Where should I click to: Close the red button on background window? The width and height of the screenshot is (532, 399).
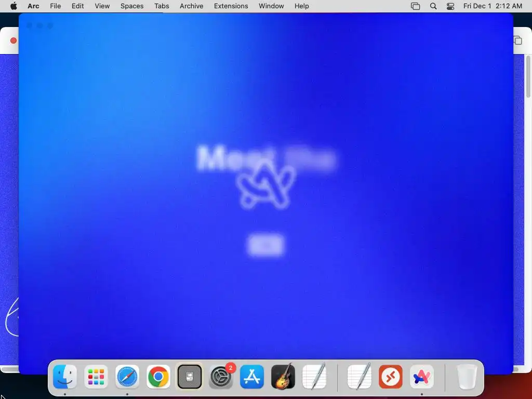[14, 41]
